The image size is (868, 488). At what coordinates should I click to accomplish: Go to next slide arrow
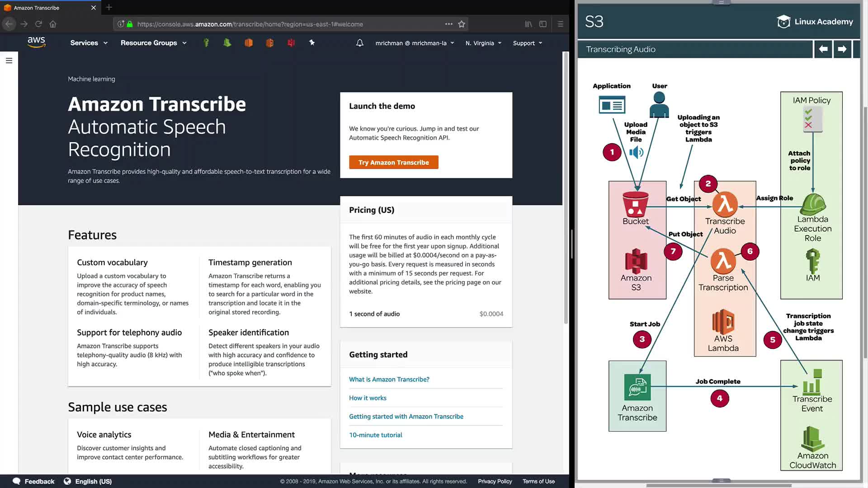tap(842, 49)
